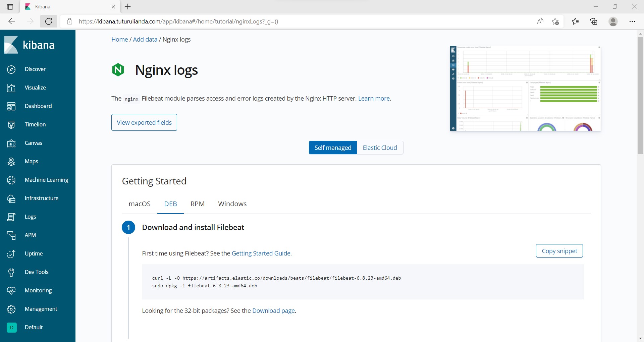Add page to favorites star icon

pyautogui.click(x=555, y=21)
